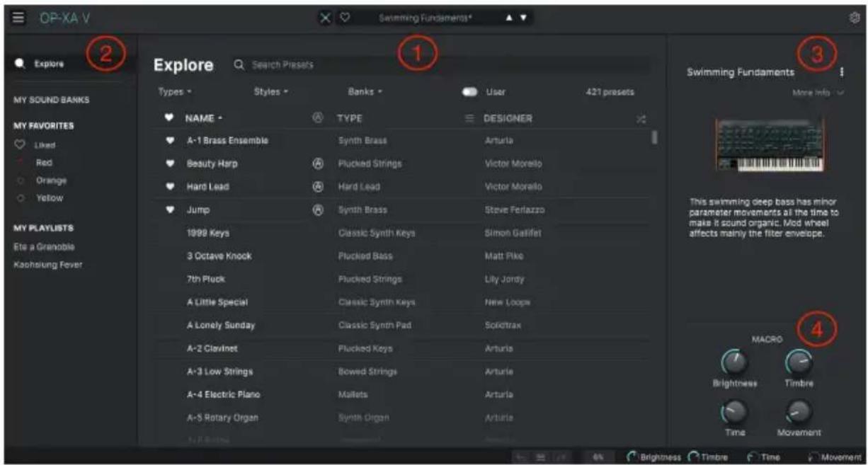Open the three-dot menu for Swimming Fundaments
This screenshot has height=465, width=868.
842,72
